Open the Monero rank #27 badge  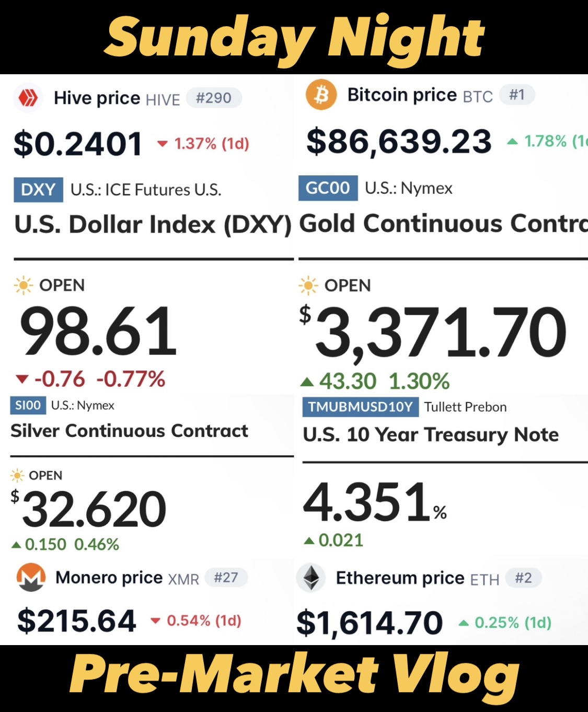point(226,578)
